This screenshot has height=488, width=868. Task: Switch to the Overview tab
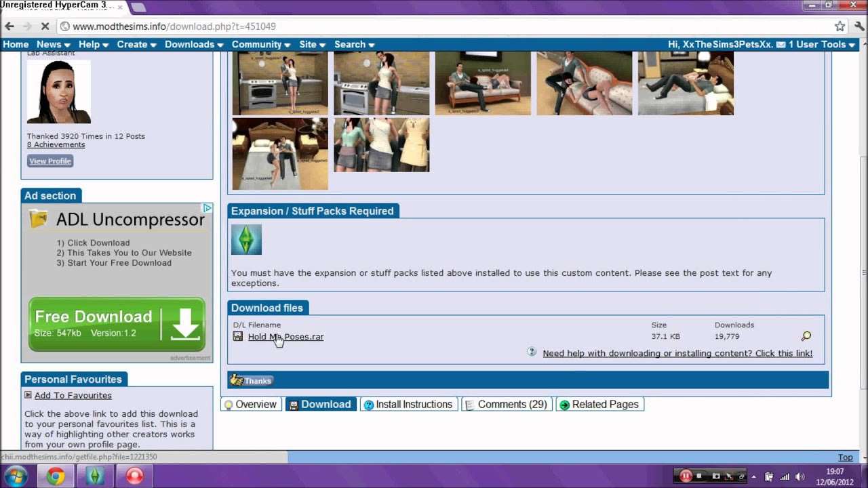click(x=251, y=405)
